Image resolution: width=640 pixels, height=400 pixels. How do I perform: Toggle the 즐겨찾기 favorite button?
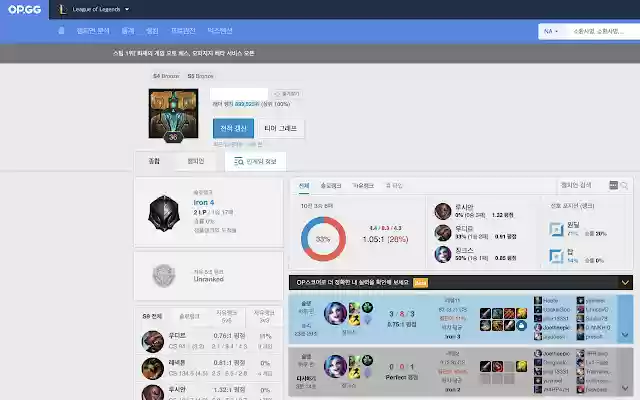(287, 94)
